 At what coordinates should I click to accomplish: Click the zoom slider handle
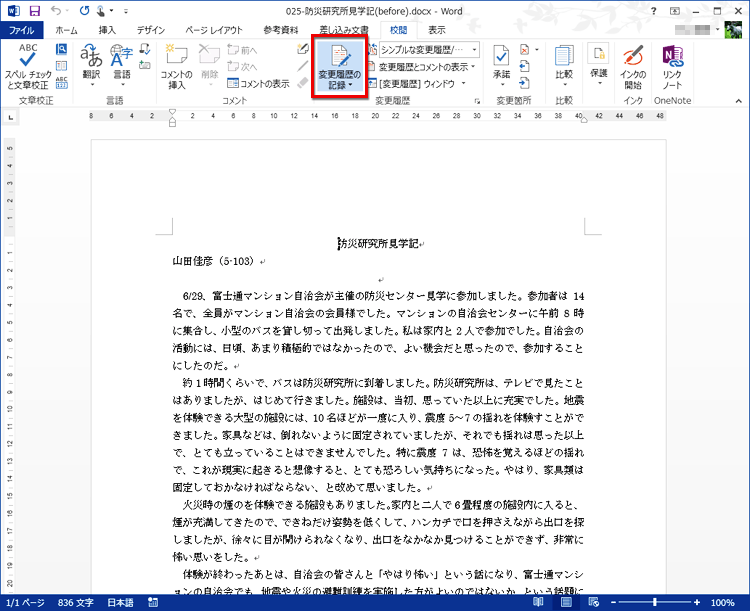click(655, 602)
